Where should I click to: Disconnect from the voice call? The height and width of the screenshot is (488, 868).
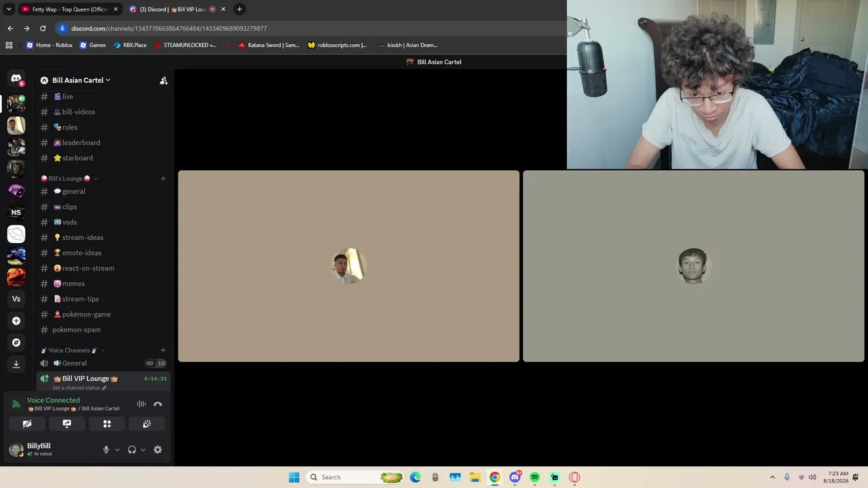pyautogui.click(x=158, y=404)
